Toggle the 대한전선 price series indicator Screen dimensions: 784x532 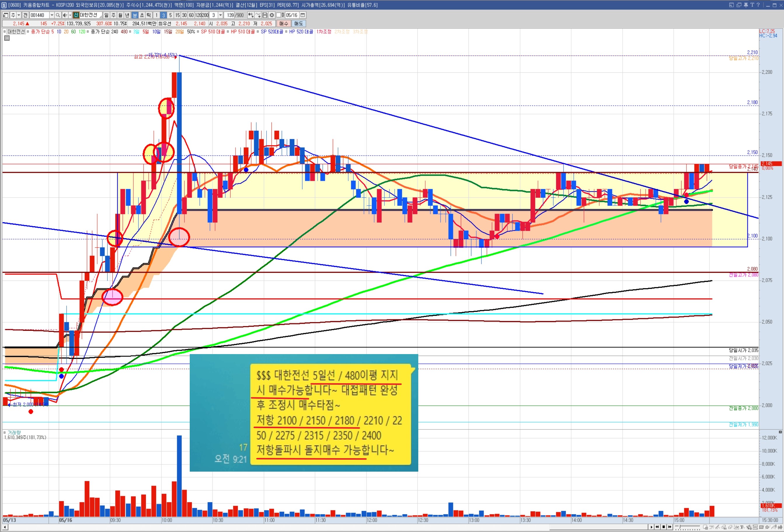[16, 32]
